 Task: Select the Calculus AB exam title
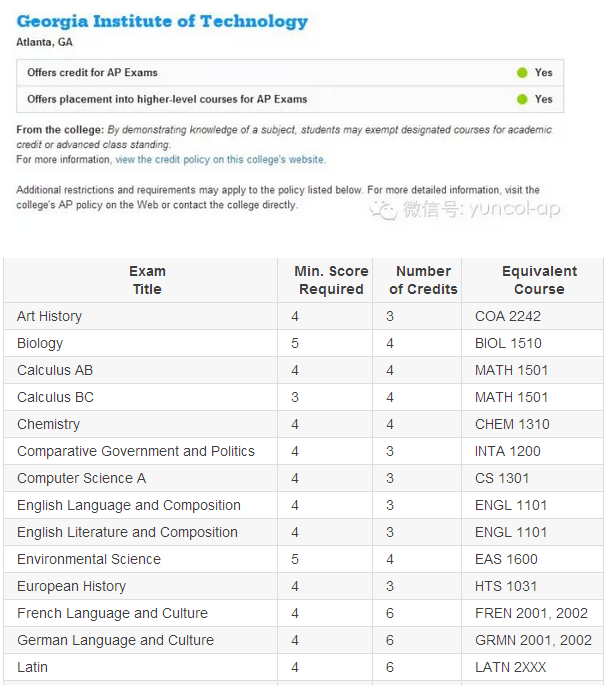tap(55, 370)
